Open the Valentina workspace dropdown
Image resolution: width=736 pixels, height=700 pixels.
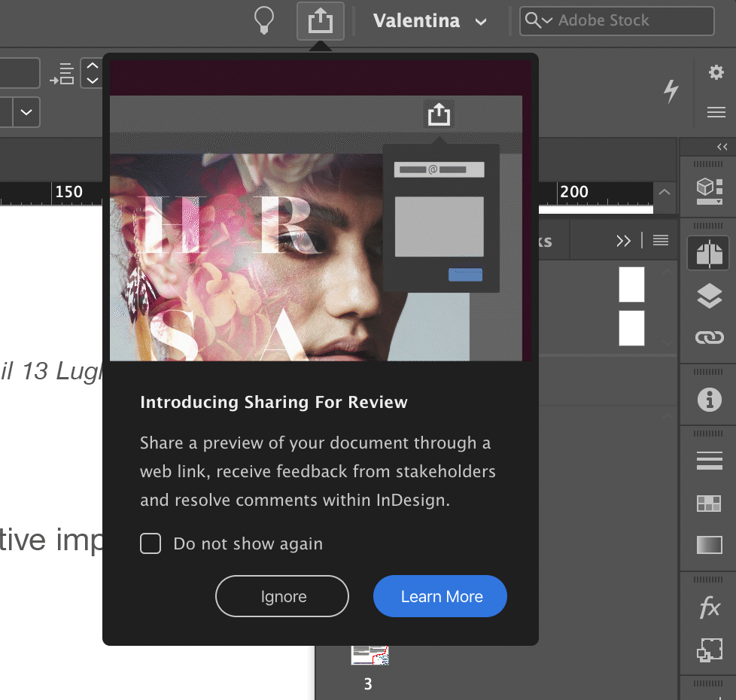pyautogui.click(x=430, y=20)
